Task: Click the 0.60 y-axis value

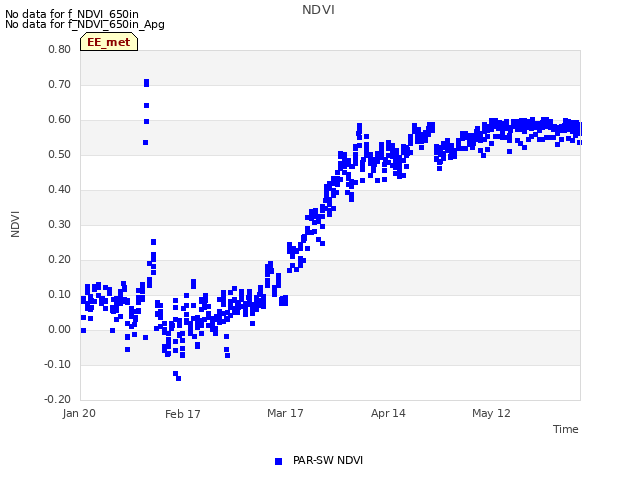Action: pyautogui.click(x=60, y=120)
